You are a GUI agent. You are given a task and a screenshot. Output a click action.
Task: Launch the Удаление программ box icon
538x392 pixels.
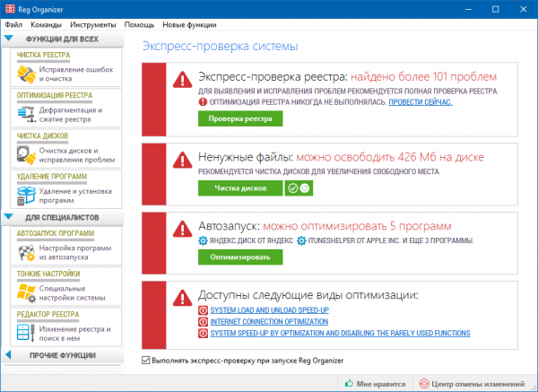[x=26, y=196]
